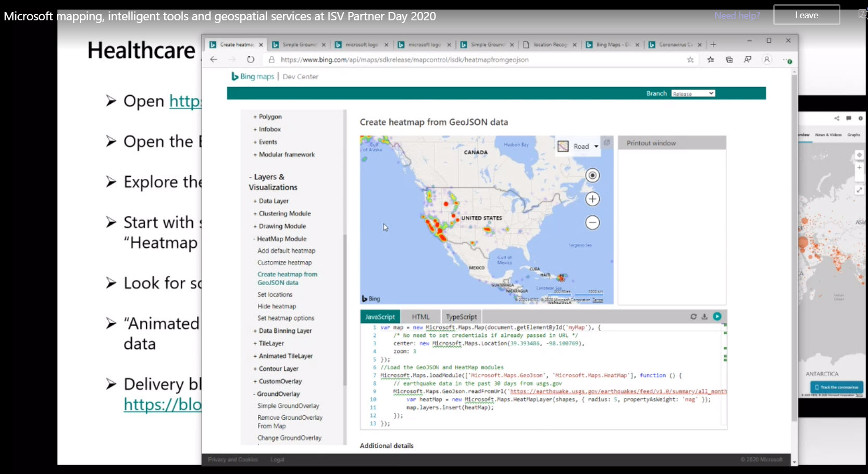Screen dimensions: 868x474
Task: Open the Customize heatmap sample
Action: 284,263
